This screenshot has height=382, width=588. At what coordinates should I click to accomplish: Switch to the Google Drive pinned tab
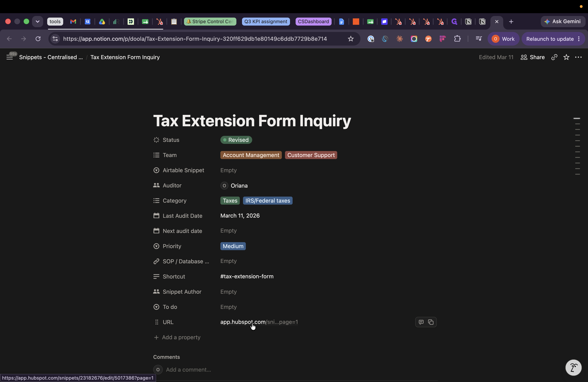click(x=102, y=22)
